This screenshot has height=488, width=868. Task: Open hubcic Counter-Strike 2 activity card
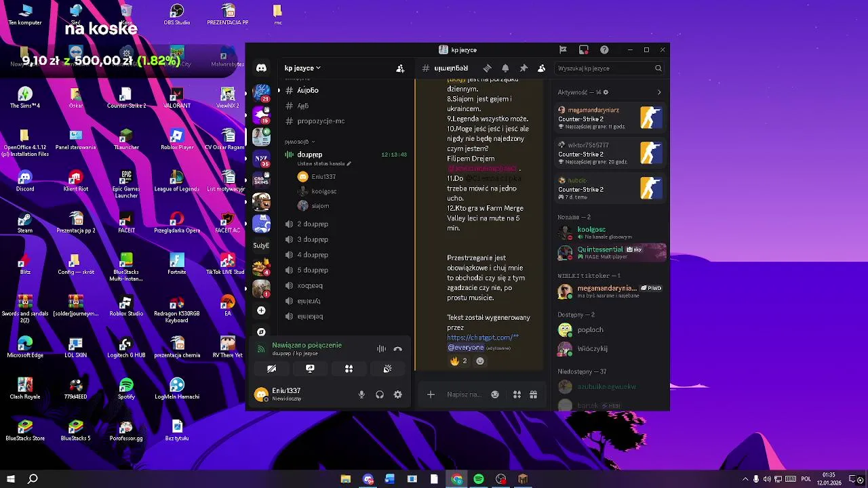point(610,188)
